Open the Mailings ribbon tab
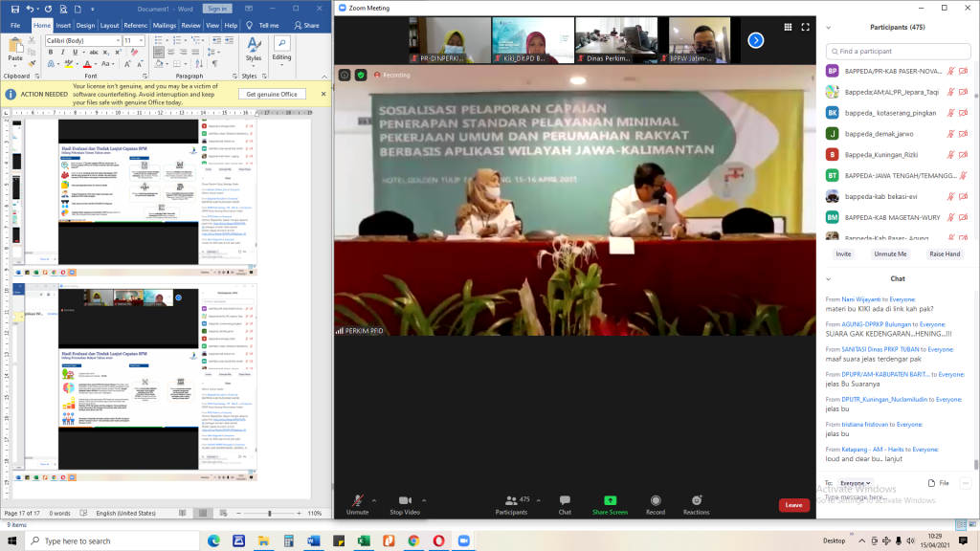 click(x=164, y=25)
